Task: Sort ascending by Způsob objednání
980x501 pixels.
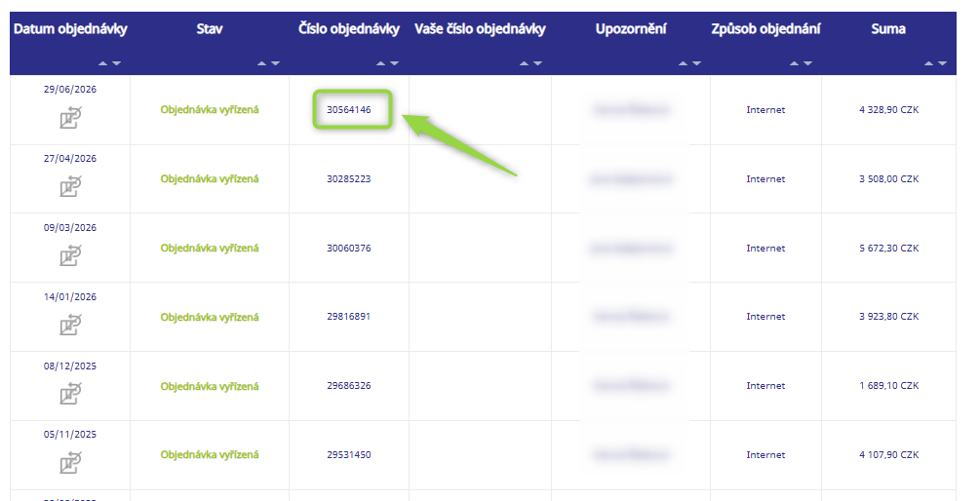Action: [795, 63]
